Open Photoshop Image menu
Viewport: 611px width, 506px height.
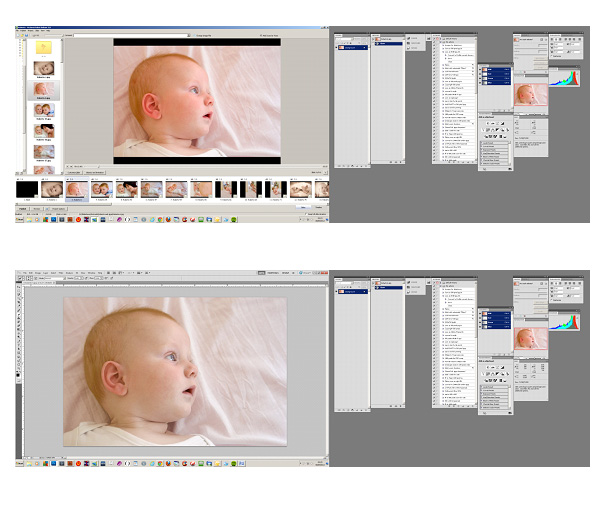pos(38,273)
